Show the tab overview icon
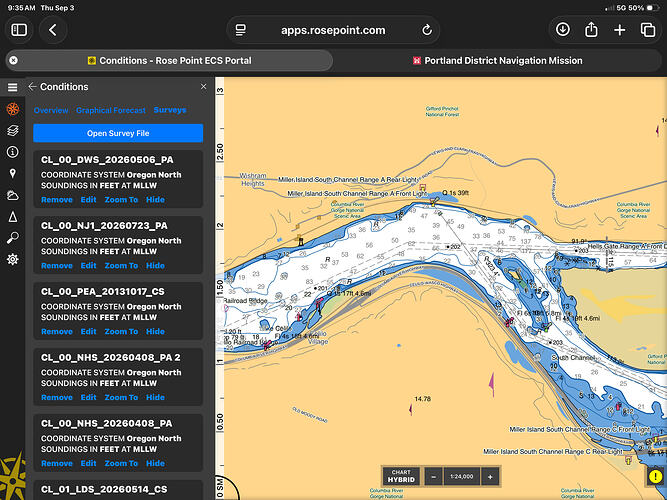 (x=648, y=30)
